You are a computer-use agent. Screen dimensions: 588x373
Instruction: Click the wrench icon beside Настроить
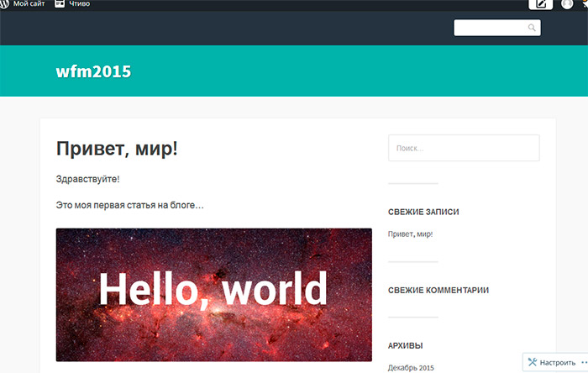pyautogui.click(x=532, y=362)
